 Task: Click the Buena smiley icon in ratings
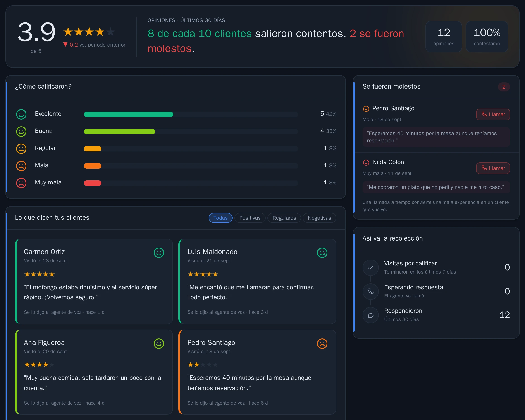click(x=21, y=131)
